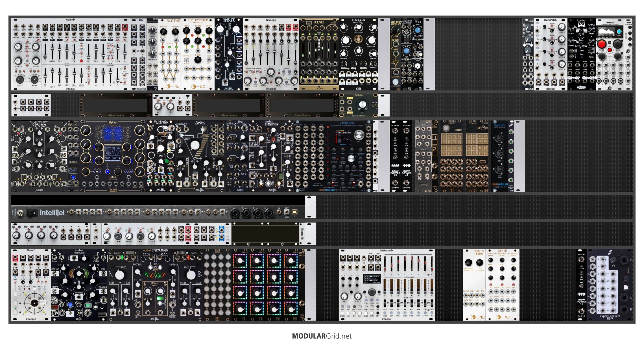This screenshot has width=644, height=342.
Task: Click the Morphagene blue REC button
Action: [x=70, y=305]
